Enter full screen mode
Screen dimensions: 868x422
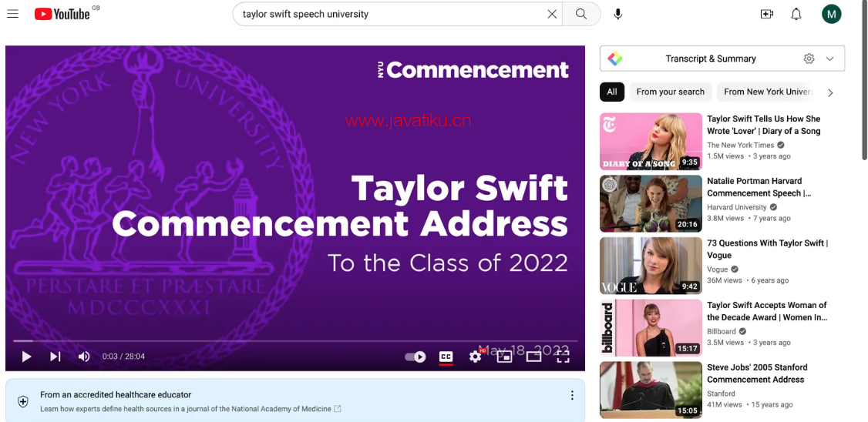tap(563, 357)
